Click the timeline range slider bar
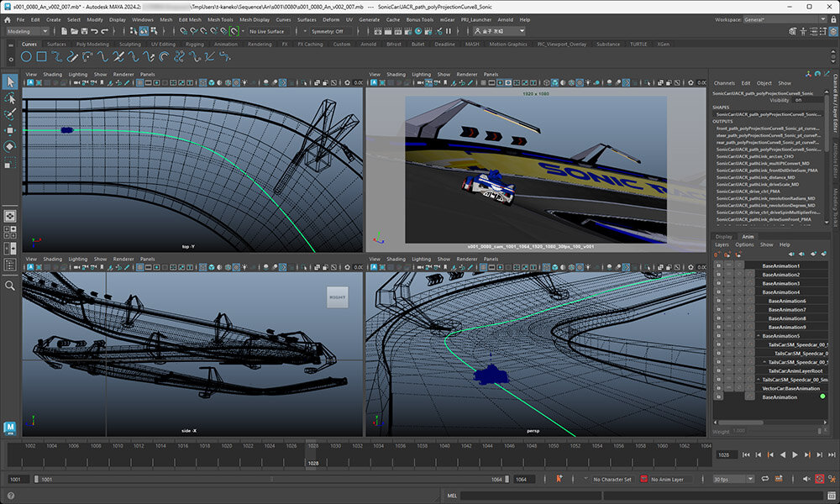The image size is (840, 504). coord(271,480)
